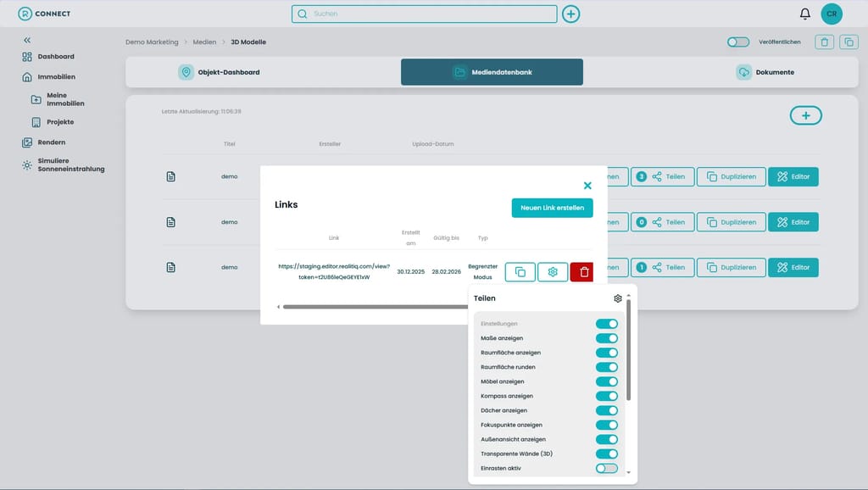Switch to Mediendatenbank tab
868x490 pixels.
click(492, 72)
